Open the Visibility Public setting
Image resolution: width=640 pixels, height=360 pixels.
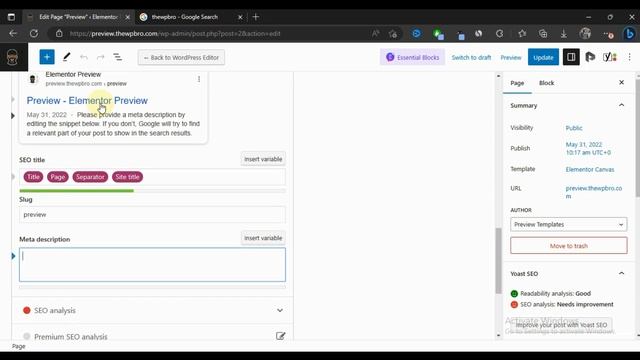[x=573, y=128]
